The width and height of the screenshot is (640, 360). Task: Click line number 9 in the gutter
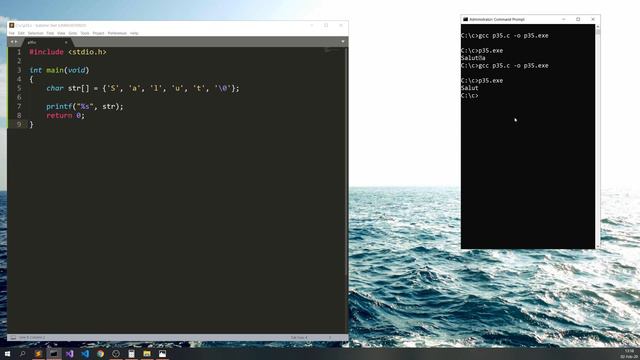(x=19, y=124)
